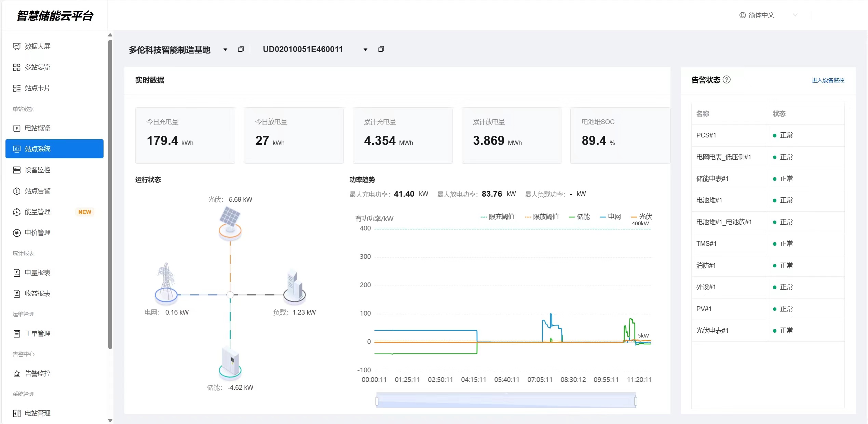Toggle the 光伏 legend series in the chart
This screenshot has height=424, width=868.
[x=641, y=217]
